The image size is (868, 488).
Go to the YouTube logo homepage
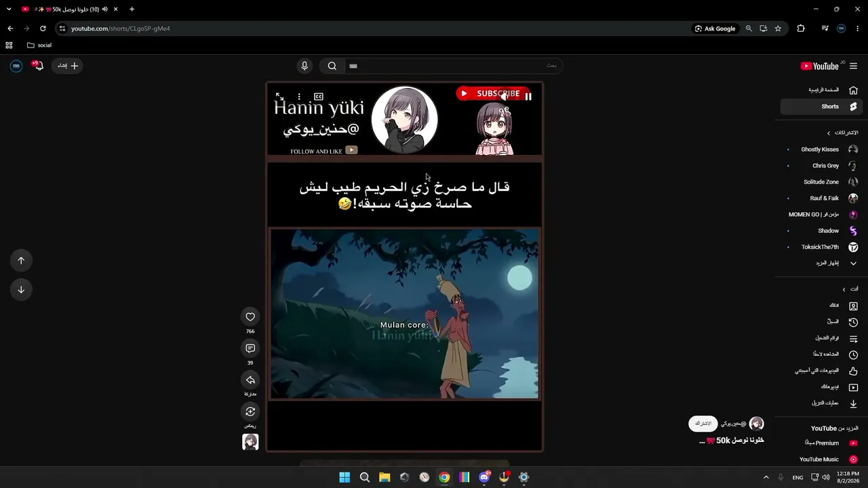click(x=820, y=66)
